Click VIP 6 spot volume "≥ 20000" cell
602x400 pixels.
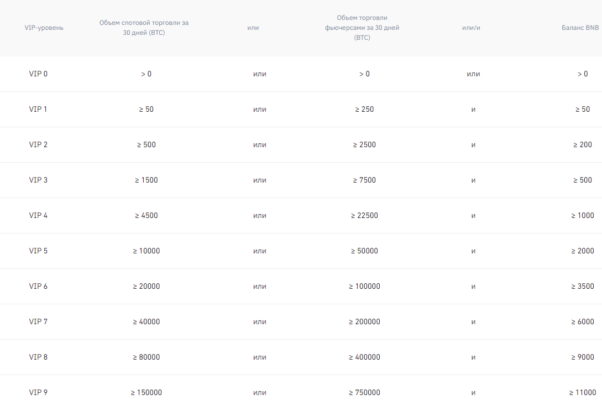click(x=146, y=286)
